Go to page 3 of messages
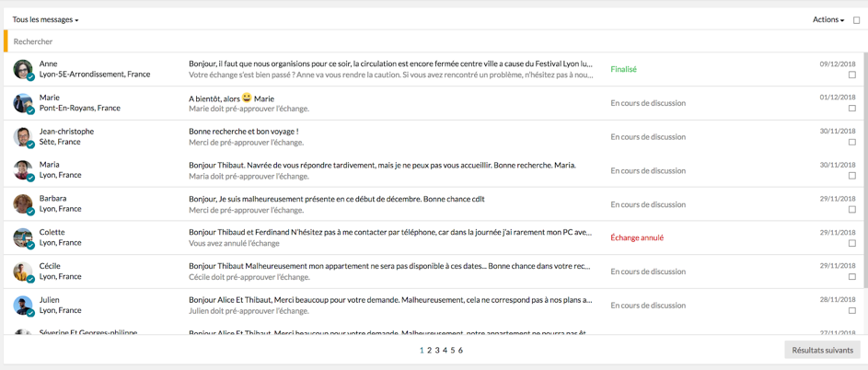The width and height of the screenshot is (868, 370). [437, 351]
